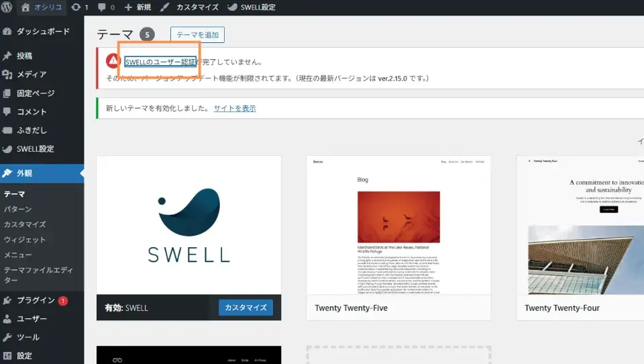
Task: Click the 投稿 pushpin icon
Action: point(7,56)
